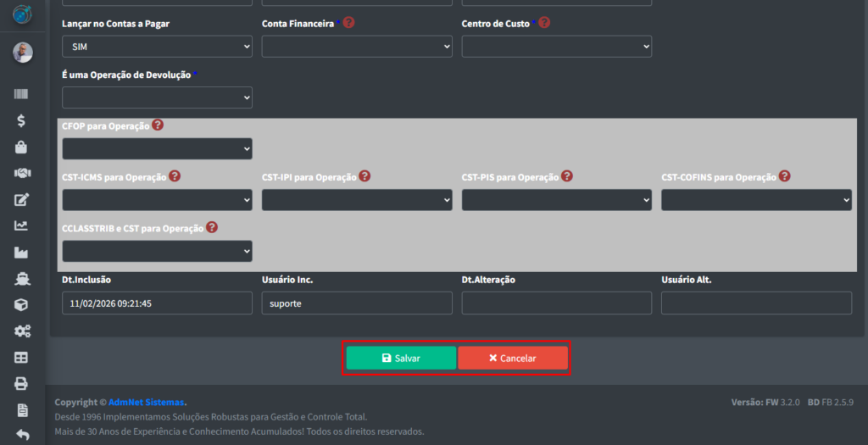The image size is (868, 445).
Task: Open the handshake icon in sidebar
Action: (x=21, y=173)
